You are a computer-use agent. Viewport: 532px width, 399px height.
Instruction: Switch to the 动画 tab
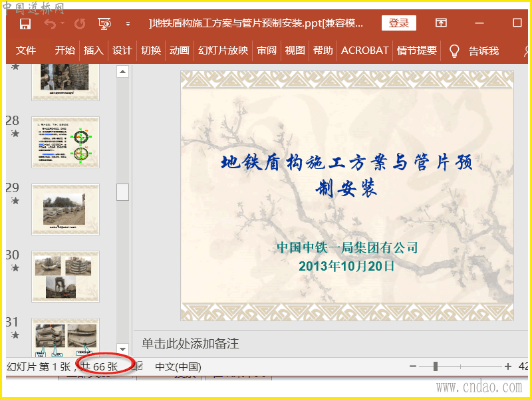tap(179, 51)
